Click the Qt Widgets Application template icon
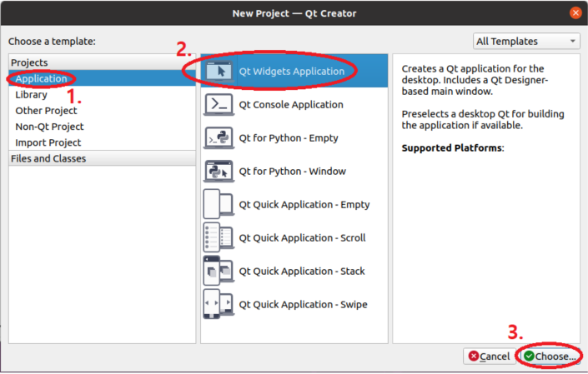The image size is (588, 374). pyautogui.click(x=219, y=71)
